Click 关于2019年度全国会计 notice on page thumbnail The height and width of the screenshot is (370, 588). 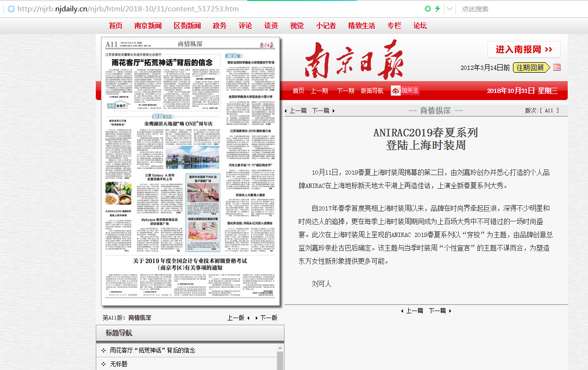click(190, 263)
